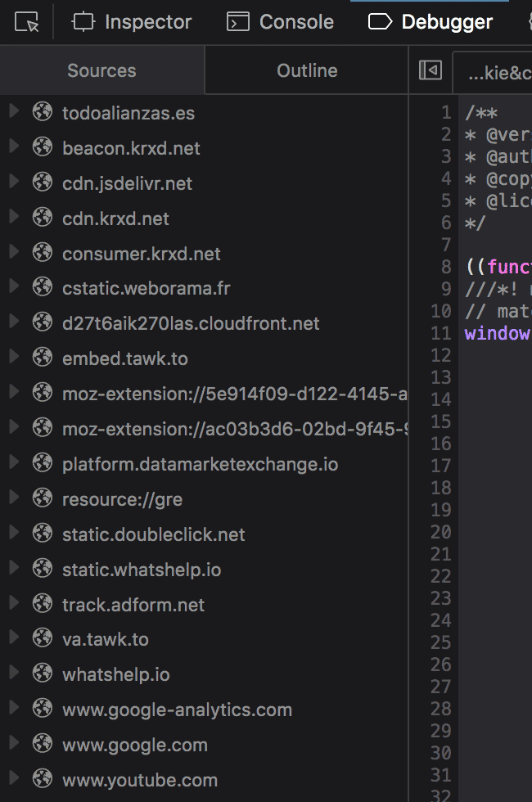Click globe icon beside resource://gre

[x=43, y=498]
